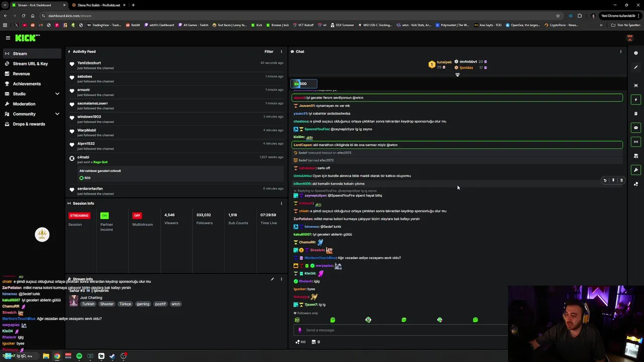The width and height of the screenshot is (644, 362).
Task: Expand the Community sidebar section
Action: pos(32,114)
